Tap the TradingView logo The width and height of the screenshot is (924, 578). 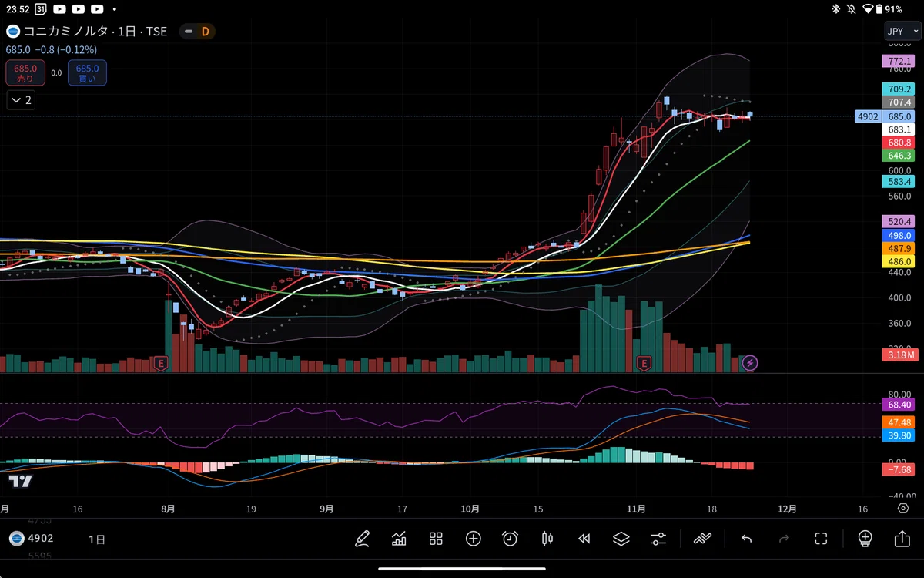(x=21, y=481)
